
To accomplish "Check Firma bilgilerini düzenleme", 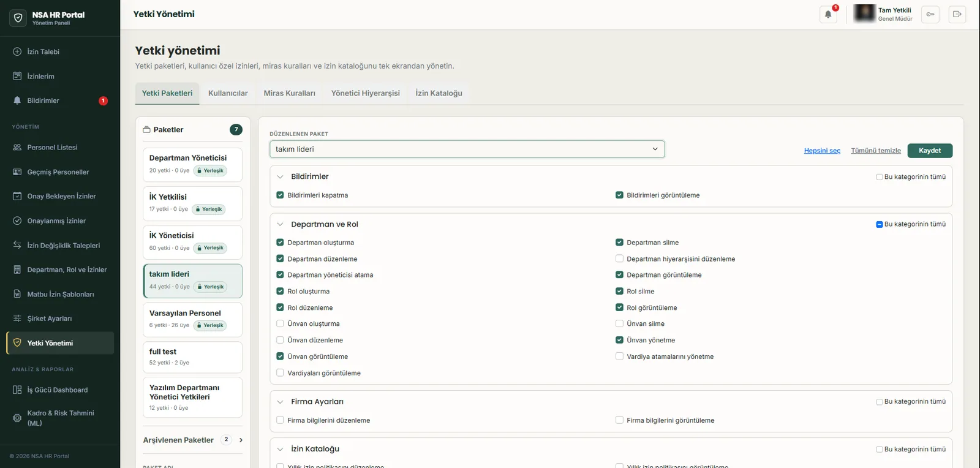I will [x=280, y=420].
